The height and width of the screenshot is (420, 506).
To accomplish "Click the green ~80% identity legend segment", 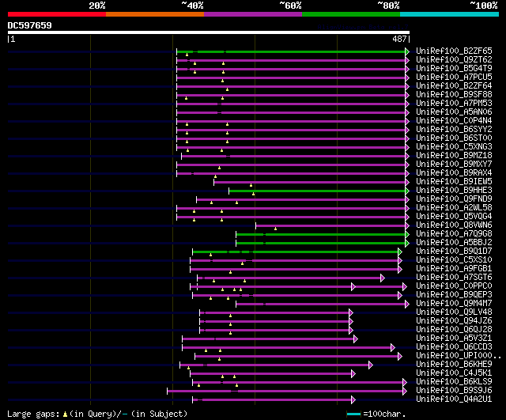I will (x=351, y=14).
